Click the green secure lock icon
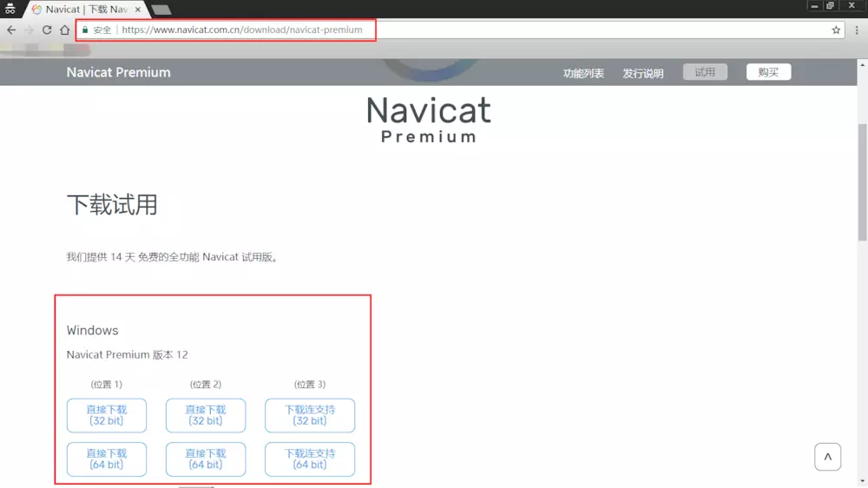 (x=85, y=30)
